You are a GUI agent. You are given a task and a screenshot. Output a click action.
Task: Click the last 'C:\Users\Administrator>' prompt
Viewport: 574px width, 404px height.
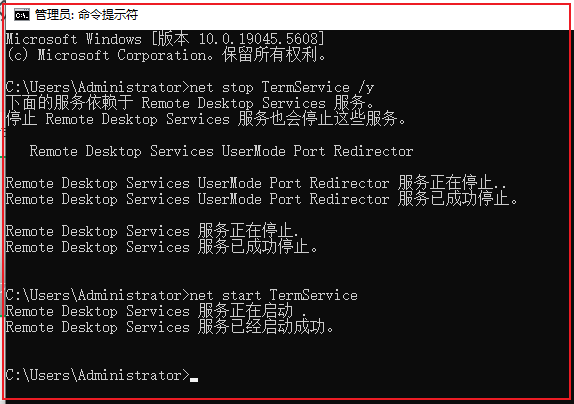98,375
